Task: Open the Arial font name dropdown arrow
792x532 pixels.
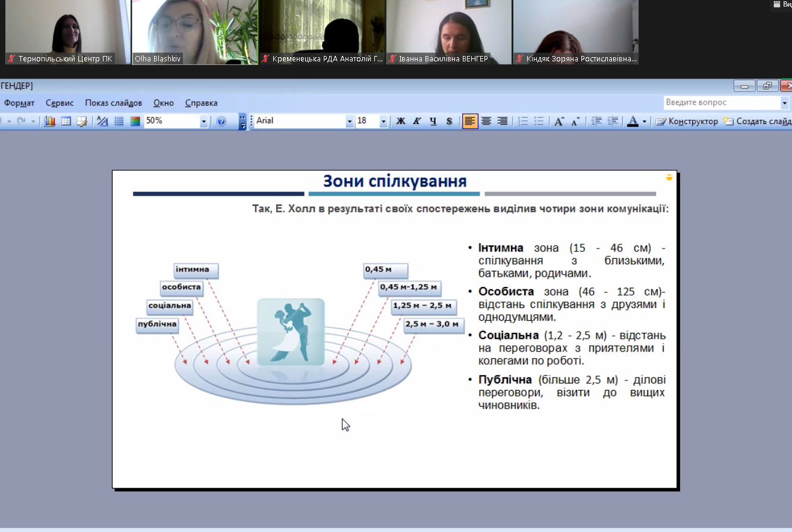Action: point(350,122)
